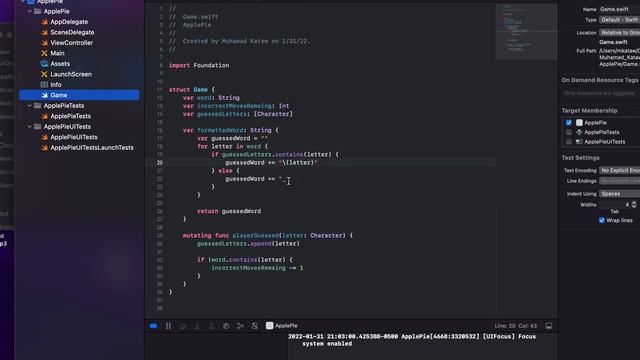Open Debug Memory Graph icon
Image resolution: width=640 pixels, height=360 pixels.
[240, 326]
